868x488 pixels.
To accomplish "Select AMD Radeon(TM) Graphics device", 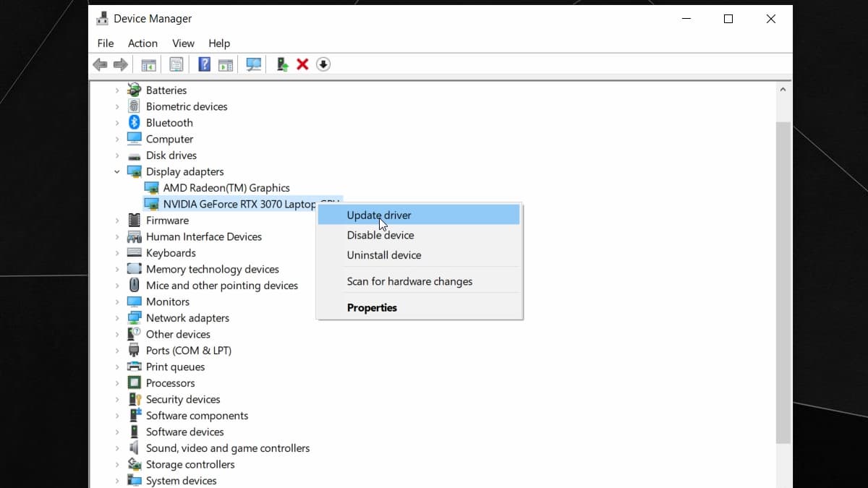I will (x=226, y=188).
